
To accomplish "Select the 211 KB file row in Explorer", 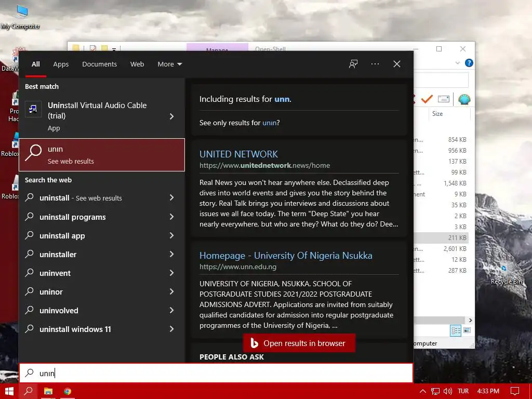I will click(x=441, y=238).
